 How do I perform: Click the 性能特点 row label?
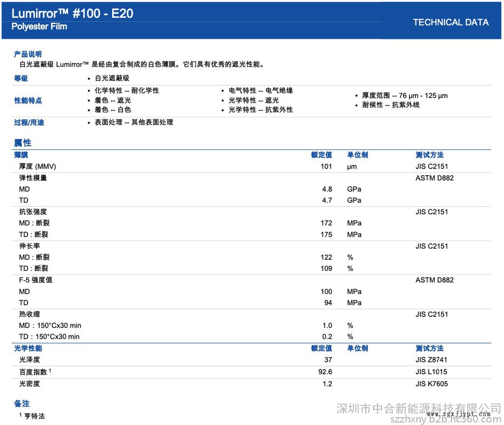coord(28,100)
